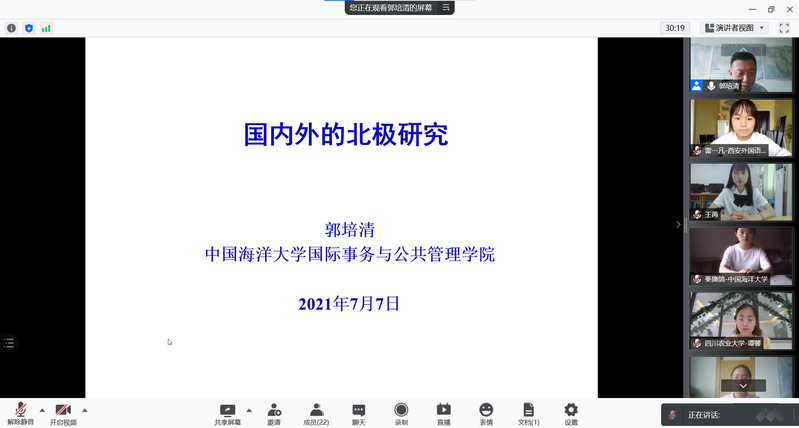Unmute the microphone (解除静音)
This screenshot has width=799, height=428.
20,411
